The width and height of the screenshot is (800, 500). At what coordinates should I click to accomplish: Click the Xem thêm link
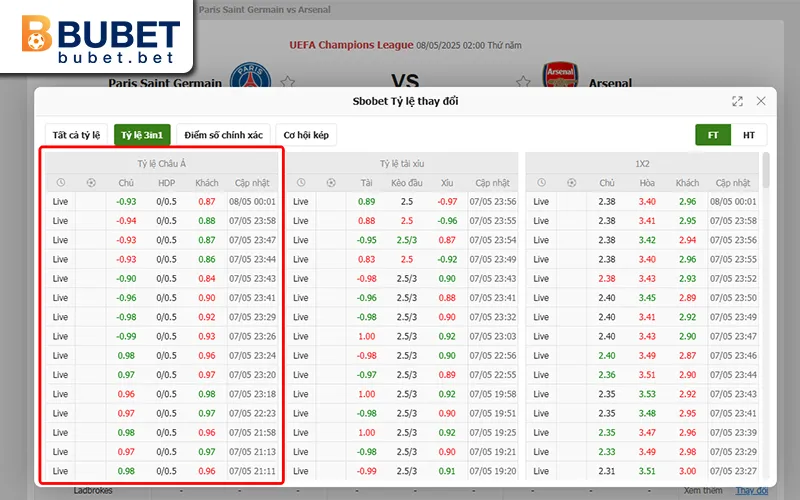click(x=703, y=490)
